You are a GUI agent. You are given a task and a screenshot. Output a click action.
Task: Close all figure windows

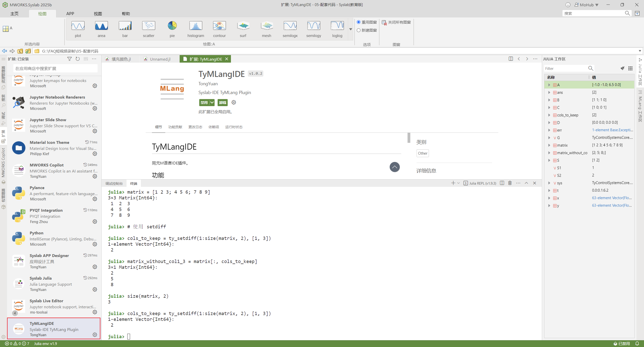click(396, 22)
